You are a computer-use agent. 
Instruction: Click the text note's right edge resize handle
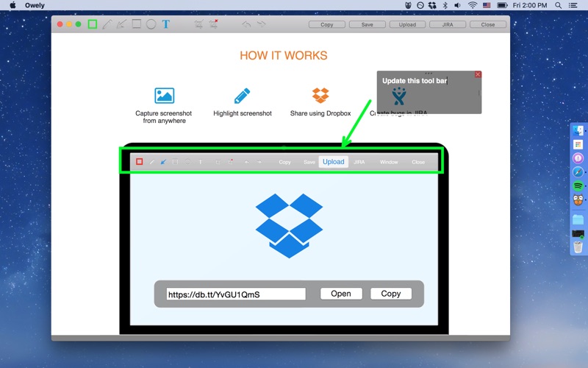(479, 93)
